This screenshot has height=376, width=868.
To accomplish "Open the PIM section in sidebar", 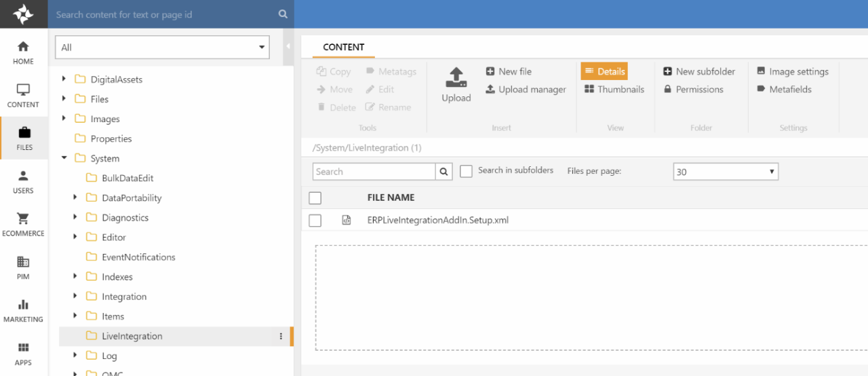I will click(x=23, y=267).
